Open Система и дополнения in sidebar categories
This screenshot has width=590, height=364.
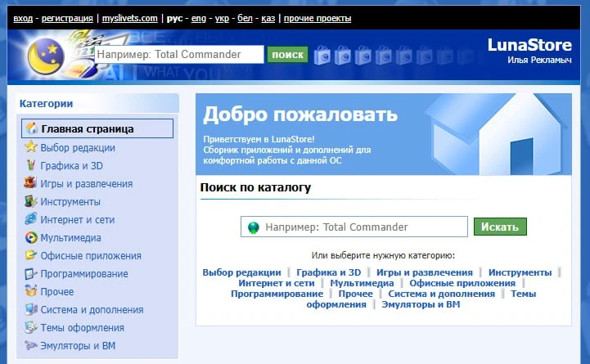[92, 310]
